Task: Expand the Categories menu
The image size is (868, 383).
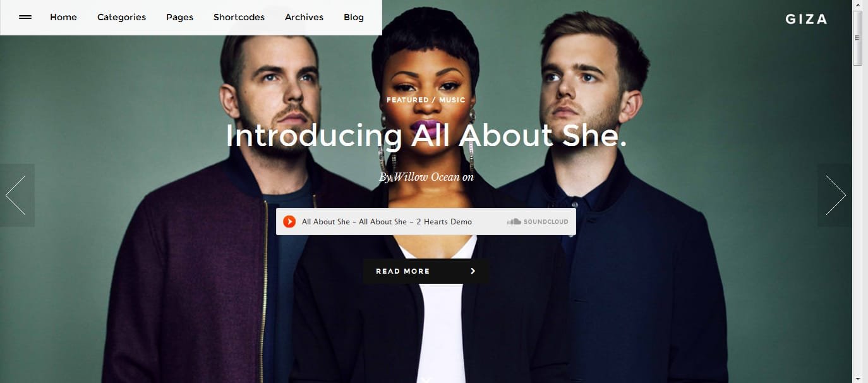Action: (121, 18)
